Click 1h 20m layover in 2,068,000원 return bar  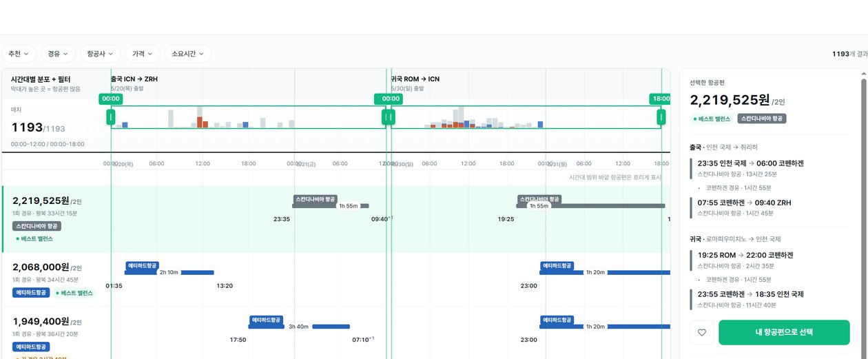click(x=595, y=272)
